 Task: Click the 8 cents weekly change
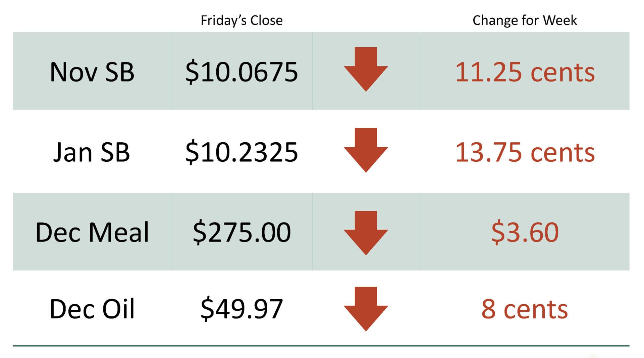[x=525, y=309]
